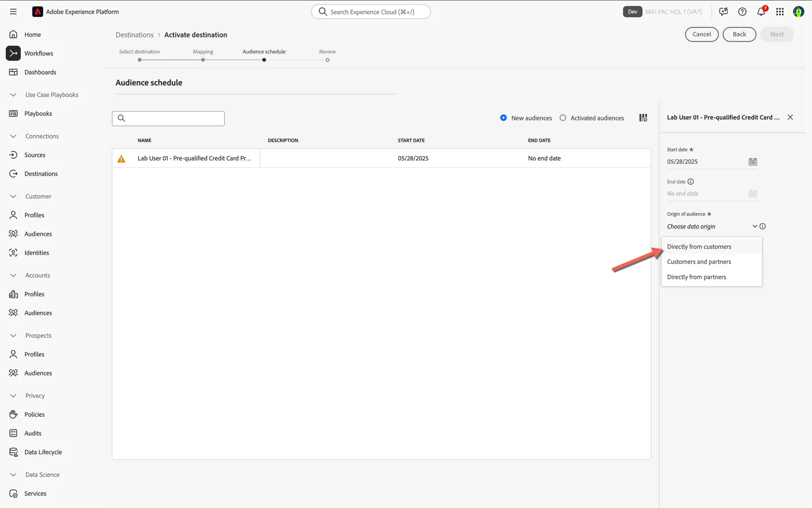The width and height of the screenshot is (812, 508).
Task: Click the Cancel button
Action: 702,34
